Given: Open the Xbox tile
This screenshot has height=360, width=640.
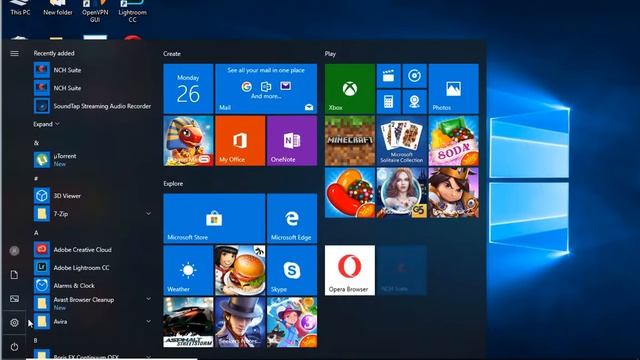Looking at the screenshot, I should (x=350, y=89).
